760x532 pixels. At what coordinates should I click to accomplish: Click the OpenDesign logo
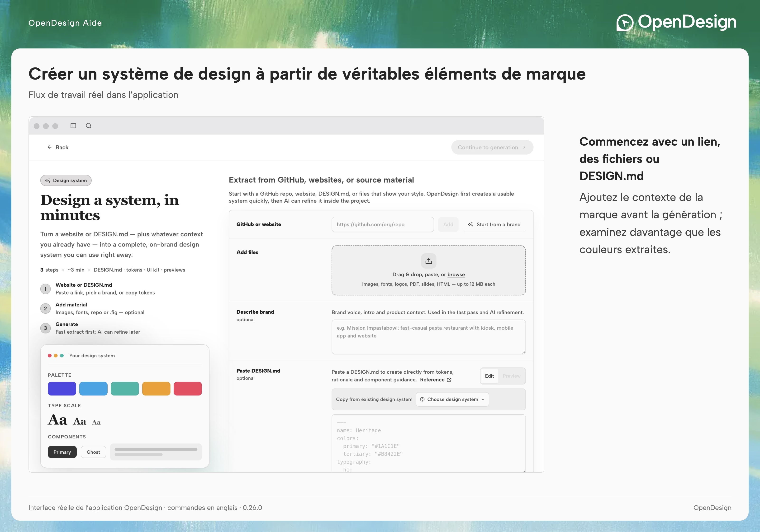pyautogui.click(x=676, y=23)
